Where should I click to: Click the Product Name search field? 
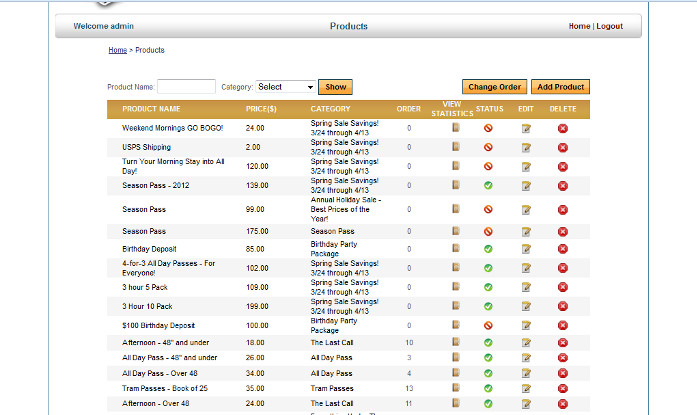[186, 87]
